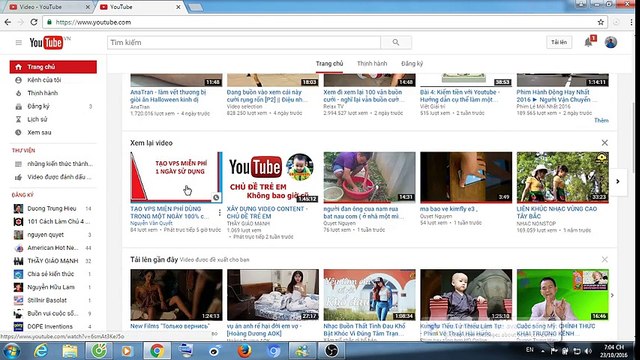The height and width of the screenshot is (360, 640).
Task: Open options menu for TẠO VPS video
Action: (x=220, y=213)
